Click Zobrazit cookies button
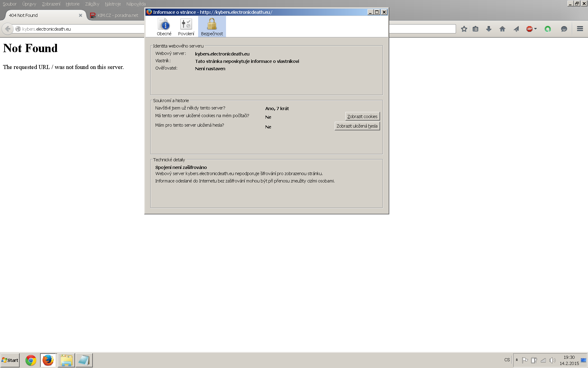Viewport: 588px width, 368px height. [x=362, y=117]
